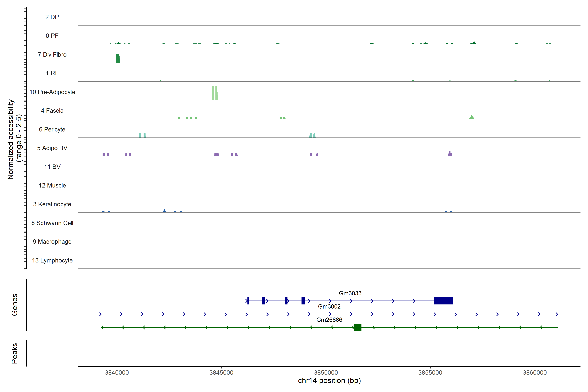
Task: Select the 4 Fascia track label
Action: [x=52, y=111]
